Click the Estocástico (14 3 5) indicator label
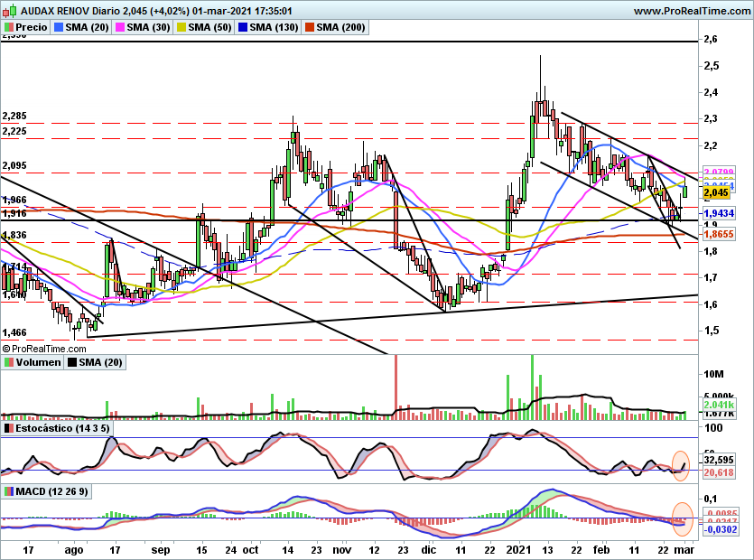This screenshot has width=754, height=560. (x=62, y=428)
